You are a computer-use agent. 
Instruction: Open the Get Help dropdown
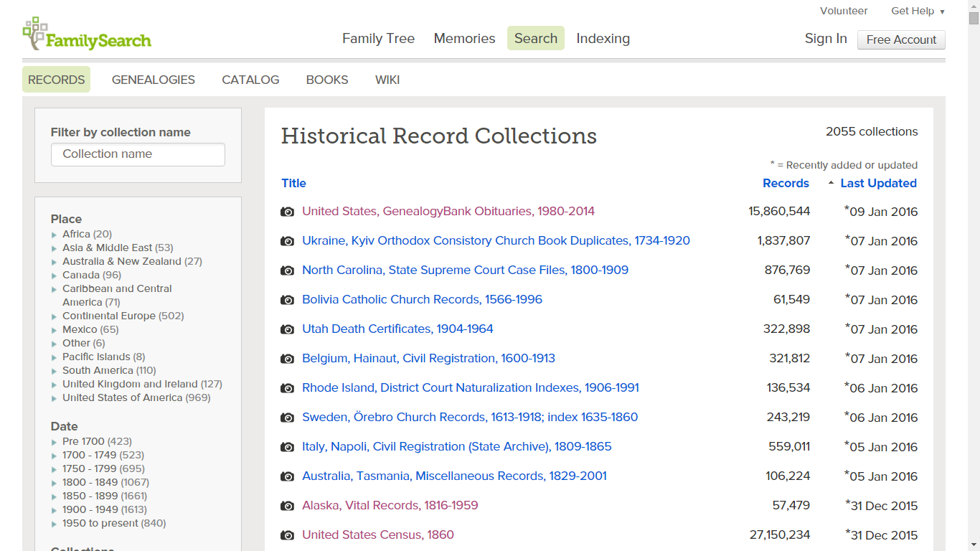tap(918, 11)
